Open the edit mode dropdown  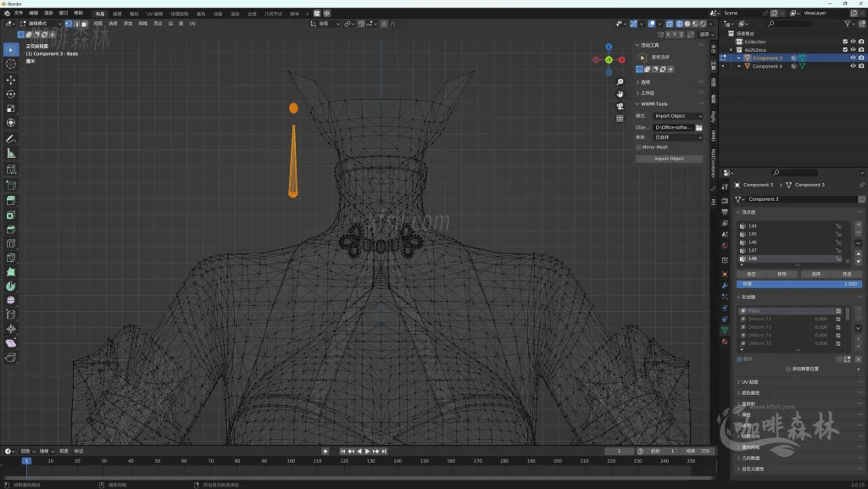[x=40, y=24]
